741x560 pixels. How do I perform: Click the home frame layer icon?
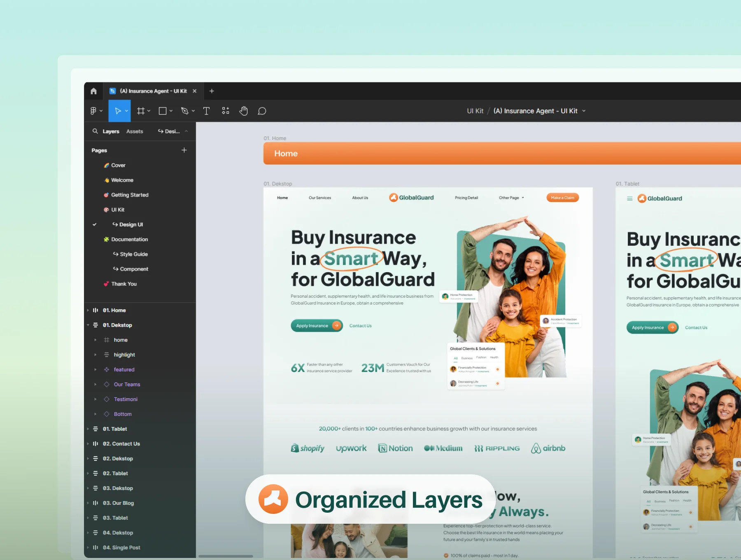coord(107,340)
